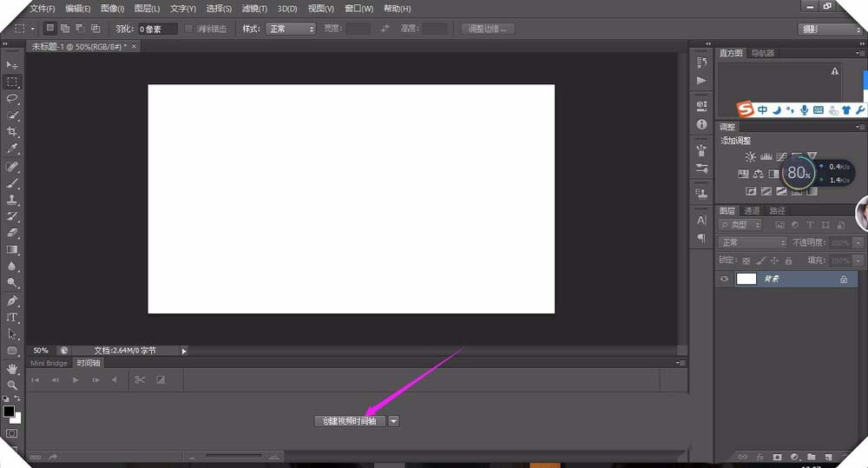Open the 通道 channels tab
Screen dimensions: 868x468
point(752,211)
